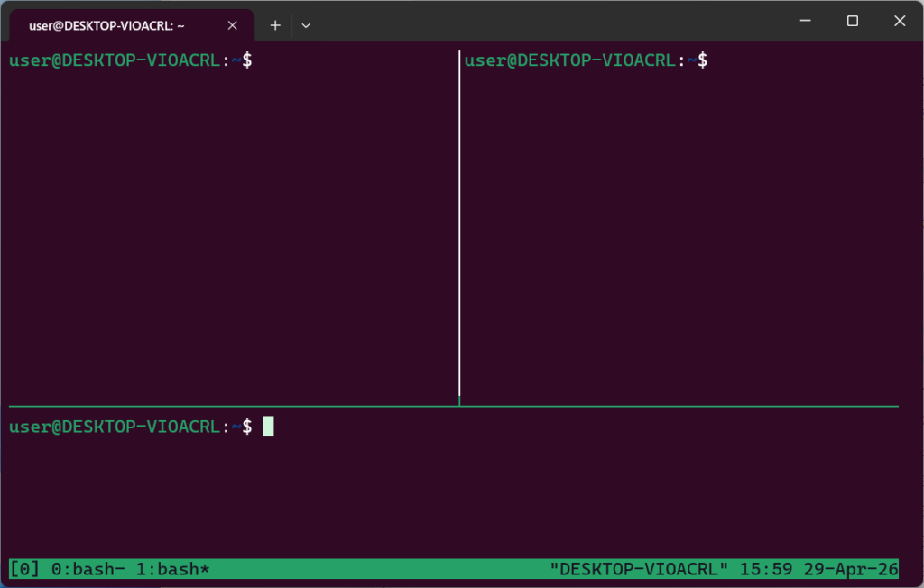Click the [0] session indicator
924x588 pixels.
24,569
